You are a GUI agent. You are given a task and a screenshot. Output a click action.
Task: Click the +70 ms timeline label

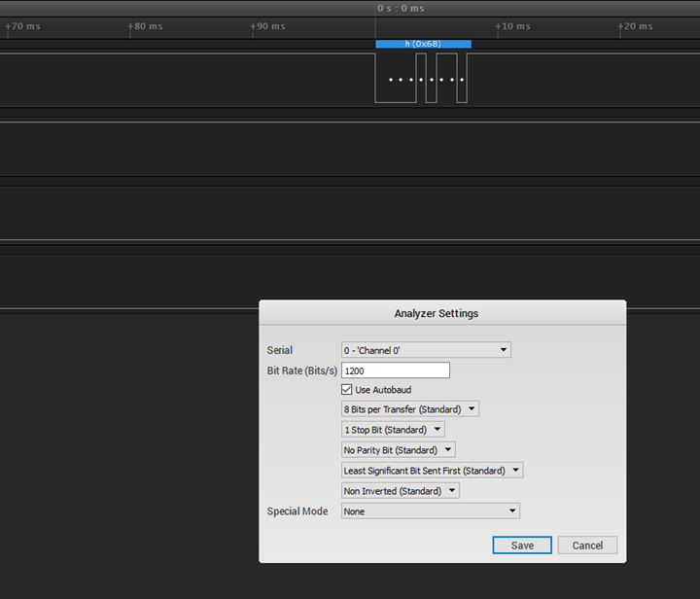coord(22,26)
